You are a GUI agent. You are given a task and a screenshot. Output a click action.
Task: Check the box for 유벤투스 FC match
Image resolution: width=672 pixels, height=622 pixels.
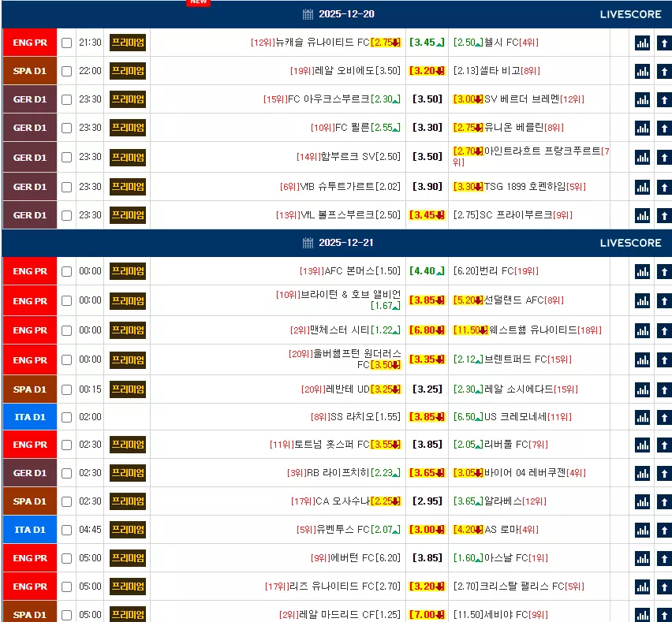pyautogui.click(x=66, y=530)
